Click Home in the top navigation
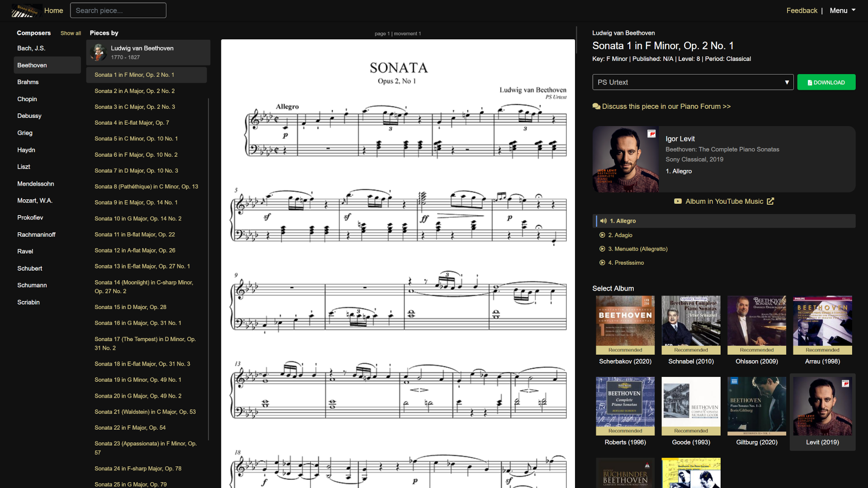Image resolution: width=868 pixels, height=488 pixels. point(54,10)
